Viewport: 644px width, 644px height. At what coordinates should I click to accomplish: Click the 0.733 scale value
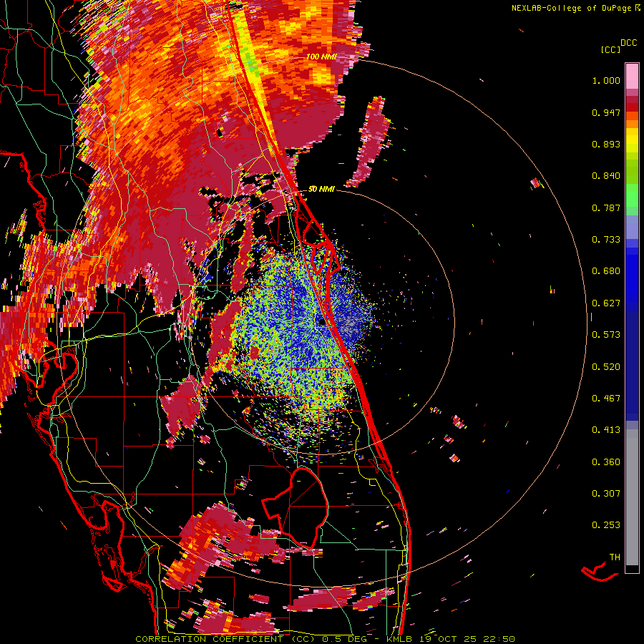click(606, 240)
